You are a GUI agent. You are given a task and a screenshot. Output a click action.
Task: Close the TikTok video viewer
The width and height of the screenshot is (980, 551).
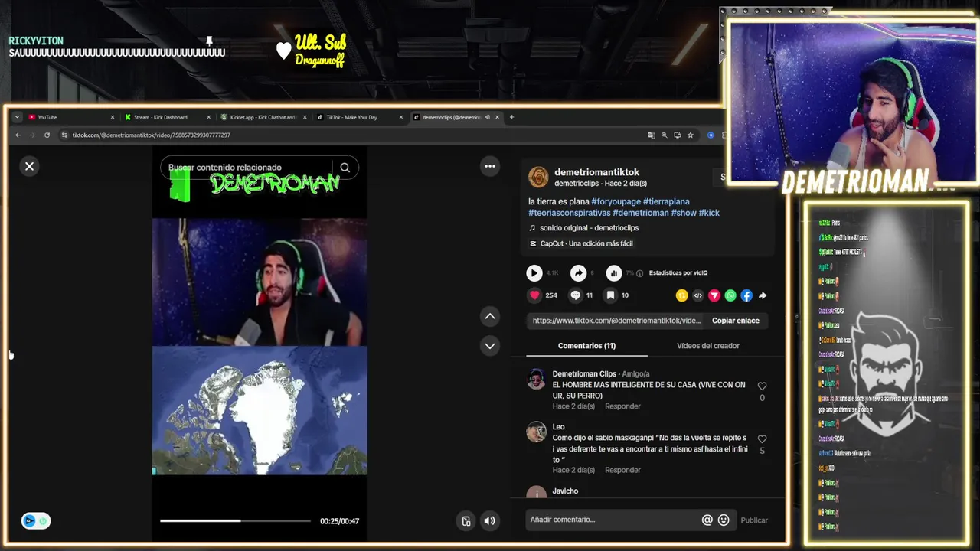click(29, 166)
